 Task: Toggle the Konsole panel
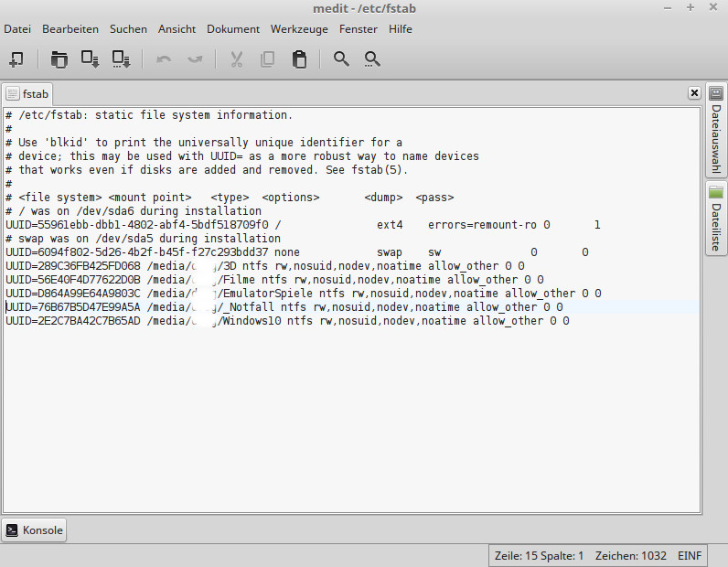34,530
